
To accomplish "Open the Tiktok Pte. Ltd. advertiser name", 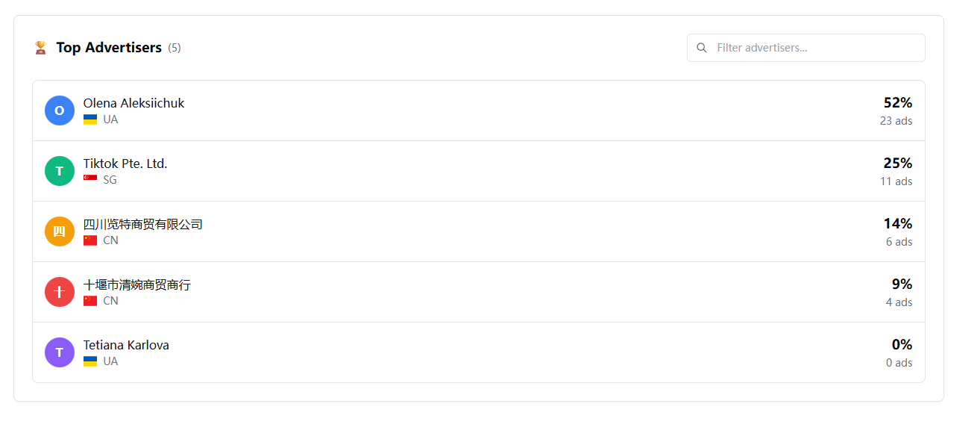I will point(125,164).
